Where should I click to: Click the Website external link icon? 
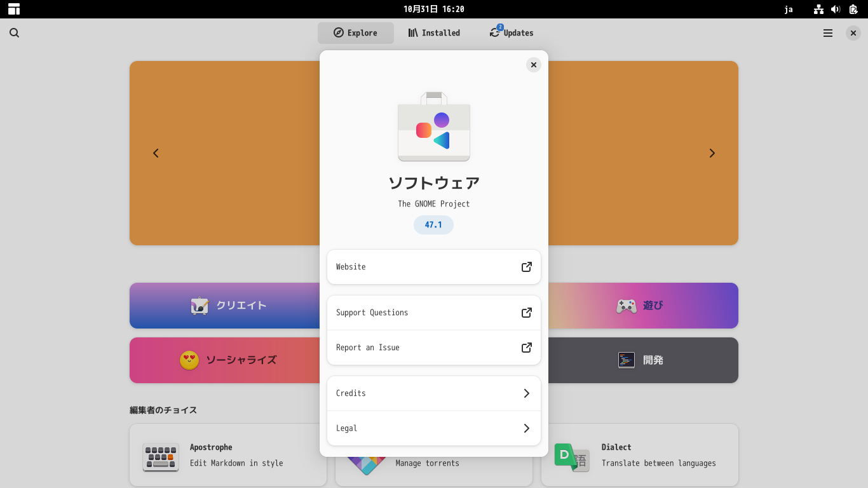(x=527, y=267)
